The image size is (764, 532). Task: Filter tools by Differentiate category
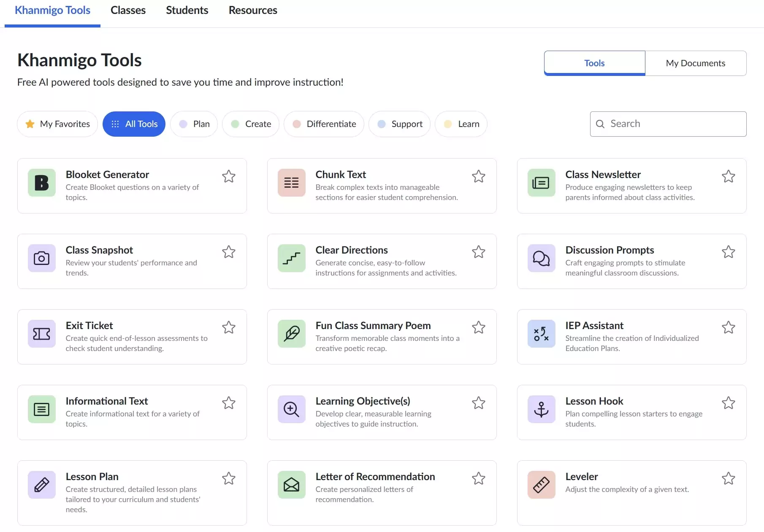tap(324, 124)
